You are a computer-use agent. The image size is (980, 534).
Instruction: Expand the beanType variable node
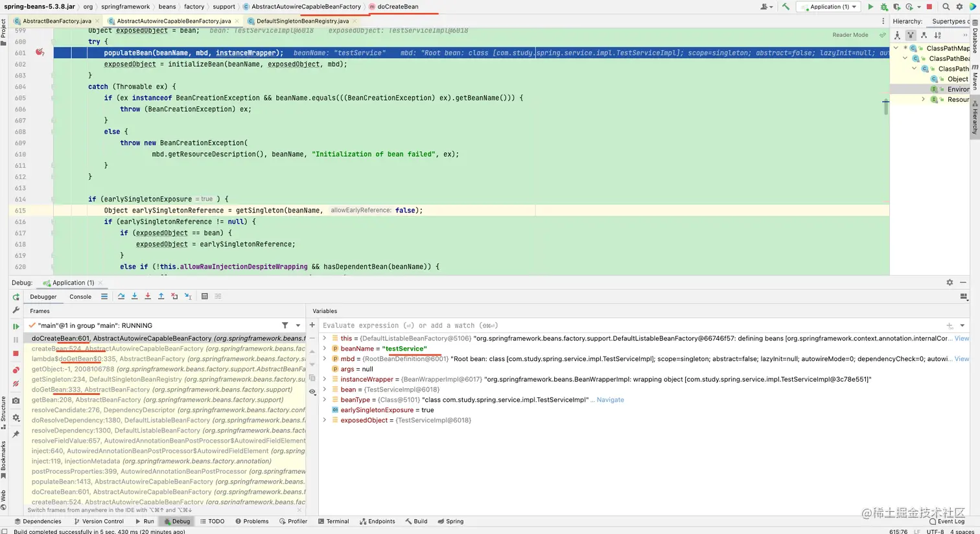click(325, 400)
